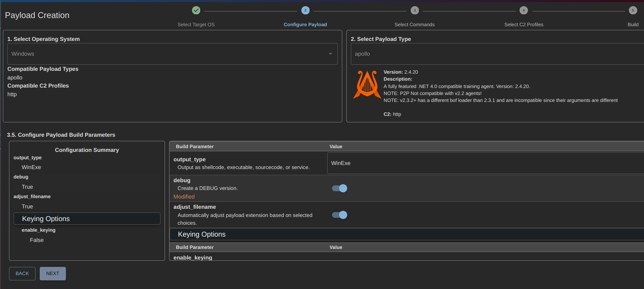Click the step 5 Build circle

coord(633,10)
